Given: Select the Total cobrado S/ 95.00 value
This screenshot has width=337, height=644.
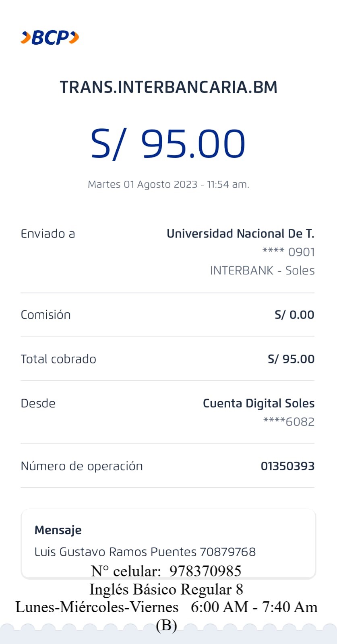Looking at the screenshot, I should 291,359.
